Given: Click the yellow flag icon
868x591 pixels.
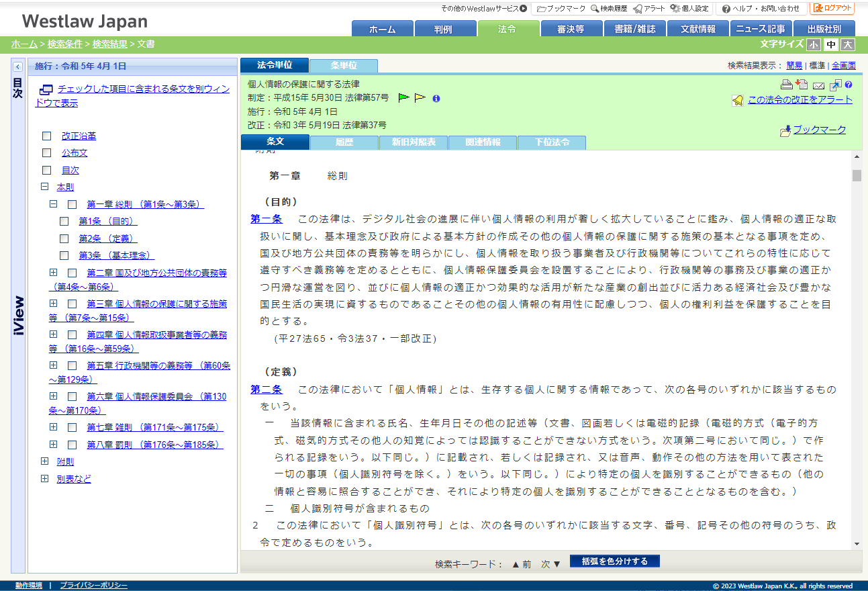Looking at the screenshot, I should point(420,97).
